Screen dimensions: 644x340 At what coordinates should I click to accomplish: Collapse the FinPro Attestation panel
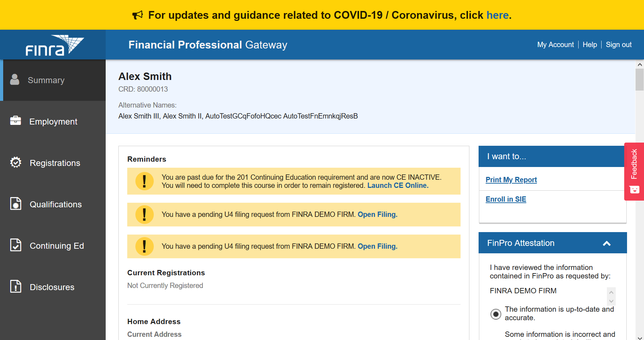coord(607,243)
